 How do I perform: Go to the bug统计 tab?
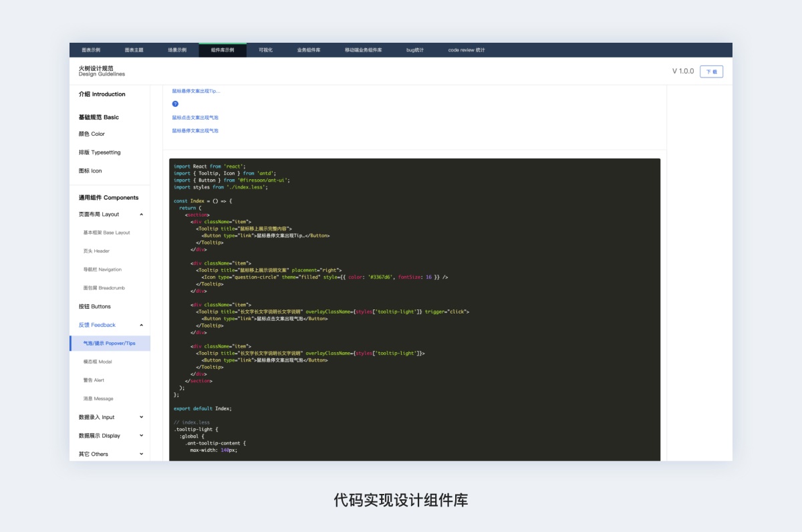(x=414, y=50)
